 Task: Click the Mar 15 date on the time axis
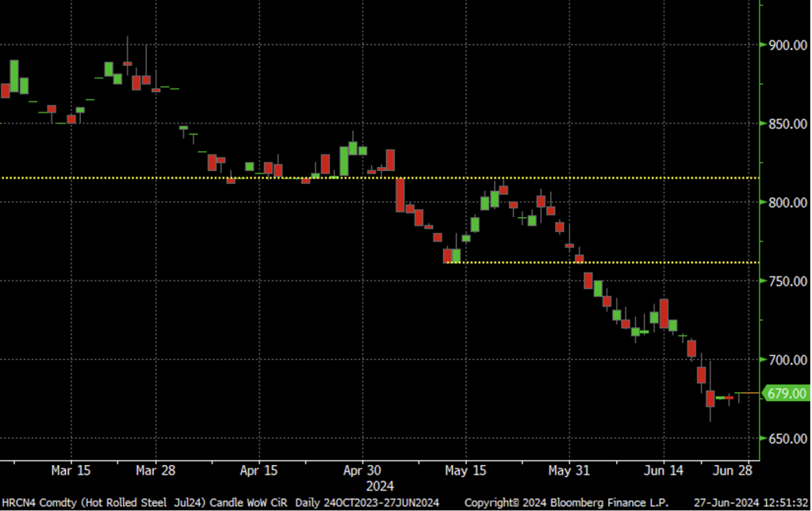[71, 471]
